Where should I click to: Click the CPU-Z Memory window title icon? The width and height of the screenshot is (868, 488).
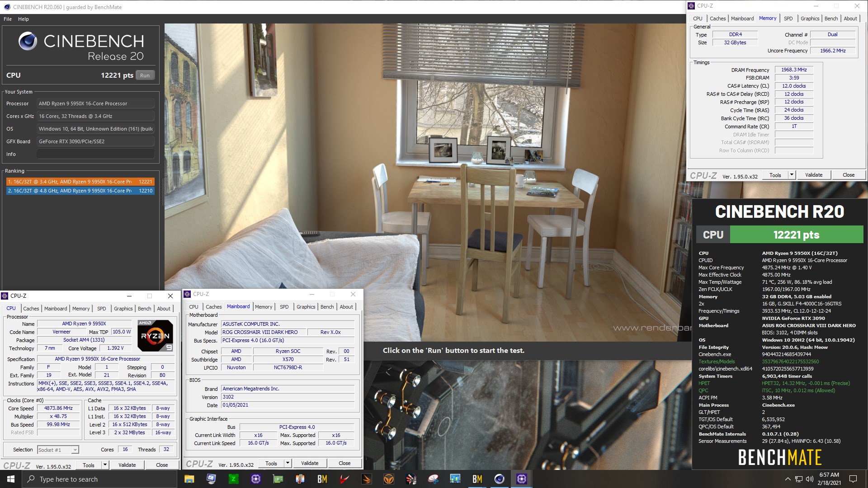(691, 6)
